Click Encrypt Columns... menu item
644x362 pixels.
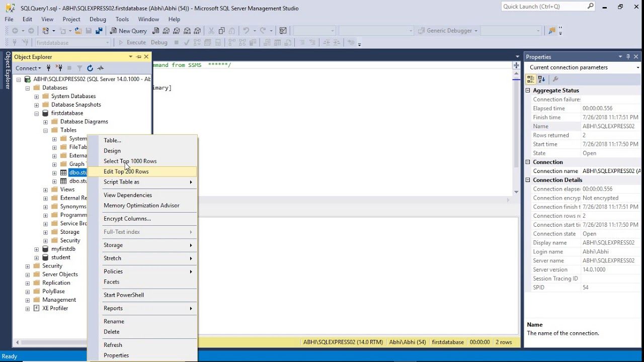pos(142,219)
